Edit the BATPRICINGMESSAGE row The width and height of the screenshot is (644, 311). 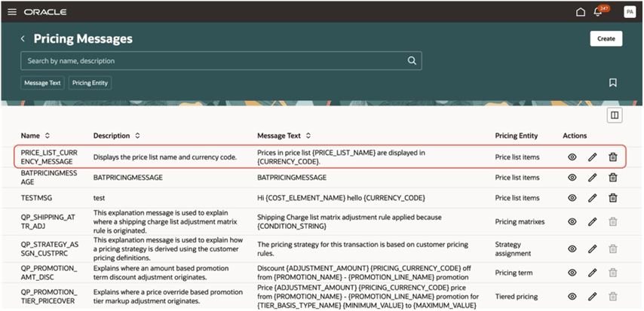[x=592, y=177]
